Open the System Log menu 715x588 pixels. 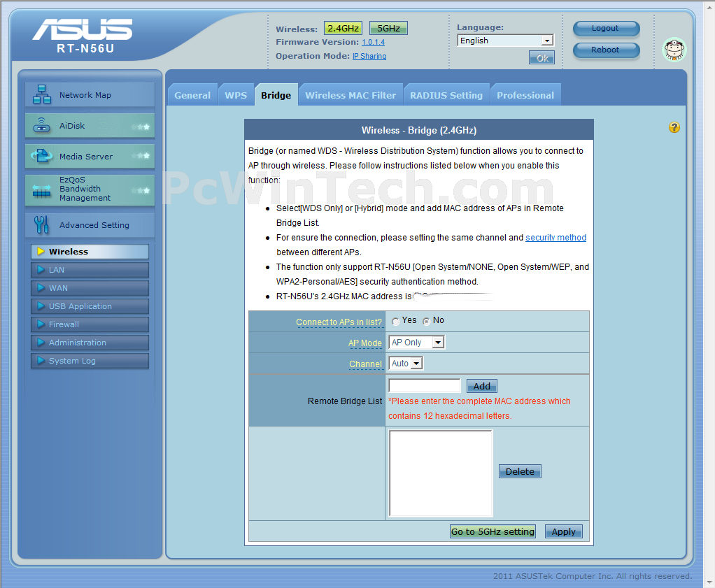[x=90, y=361]
